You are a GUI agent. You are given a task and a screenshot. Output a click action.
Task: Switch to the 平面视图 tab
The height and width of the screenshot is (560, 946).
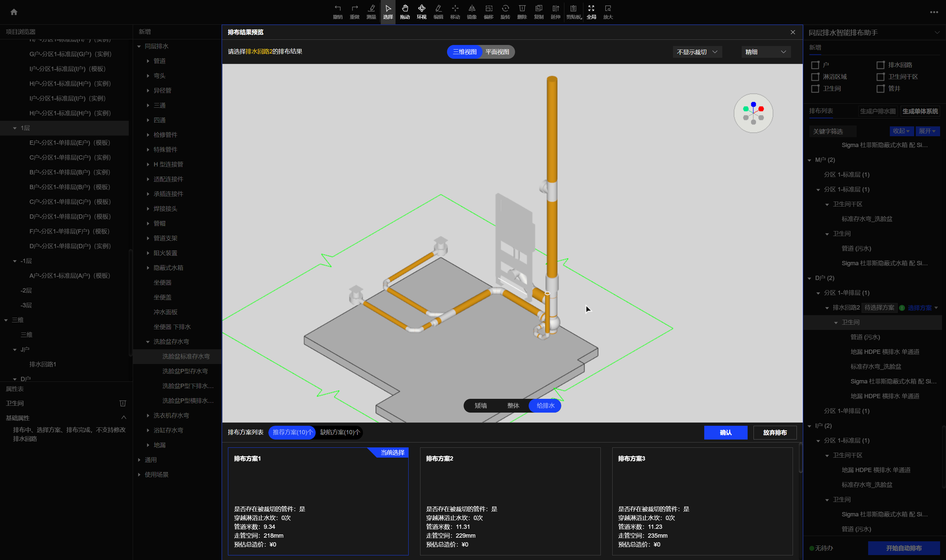pyautogui.click(x=497, y=52)
